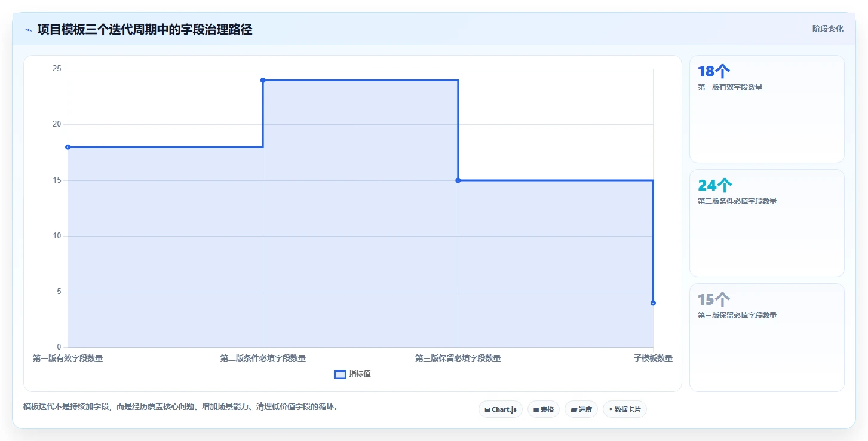Click the data point at value 18
Screen dimensions: 868x441
[68, 147]
